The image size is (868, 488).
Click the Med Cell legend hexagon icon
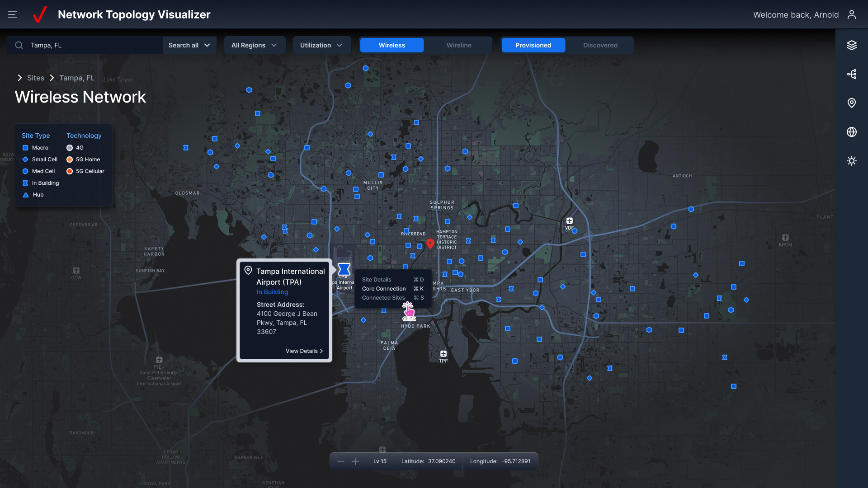tap(25, 171)
